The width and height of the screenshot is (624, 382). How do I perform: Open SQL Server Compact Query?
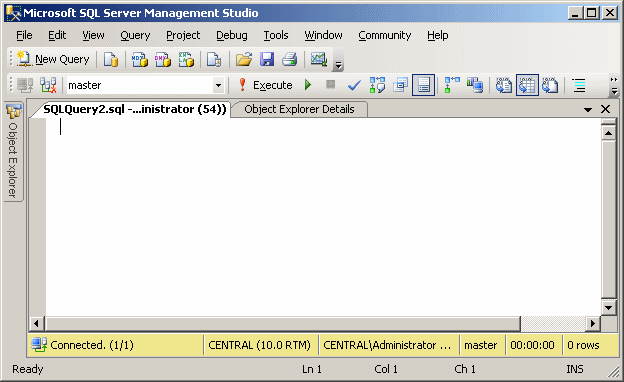coord(214,59)
